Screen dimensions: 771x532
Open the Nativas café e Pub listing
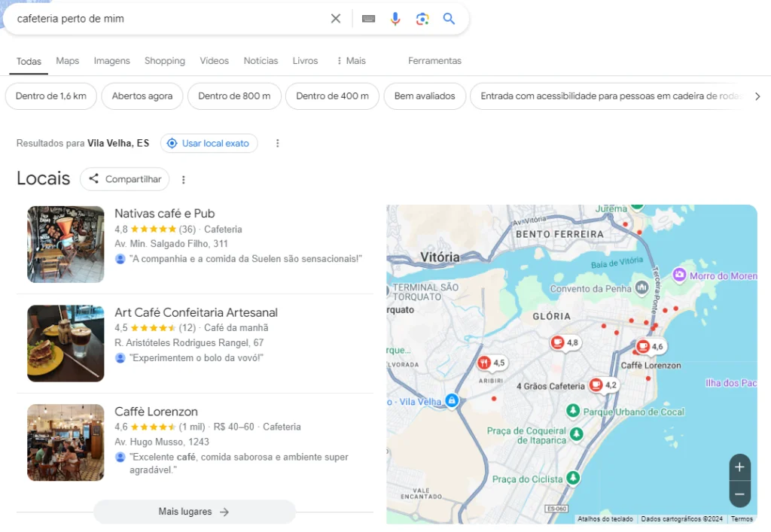click(165, 214)
